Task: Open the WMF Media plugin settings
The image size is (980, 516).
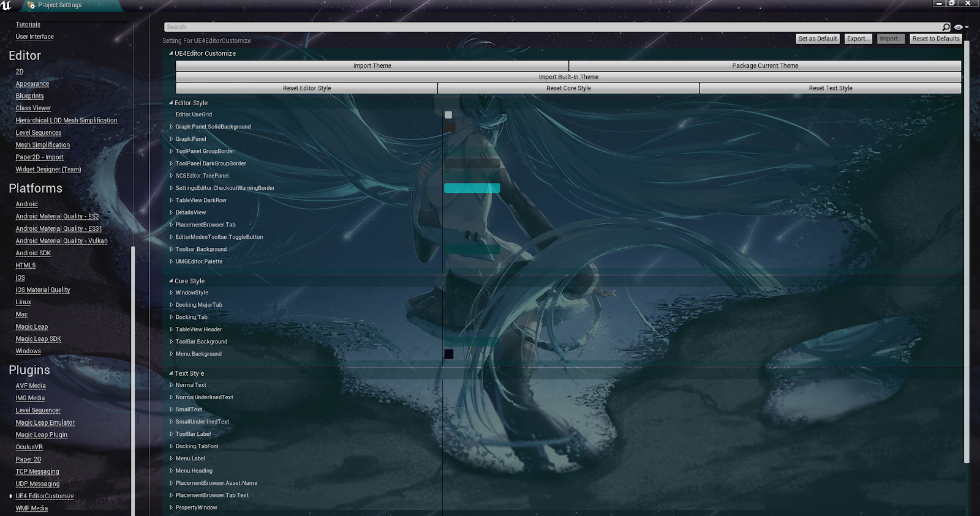Action: [32, 509]
